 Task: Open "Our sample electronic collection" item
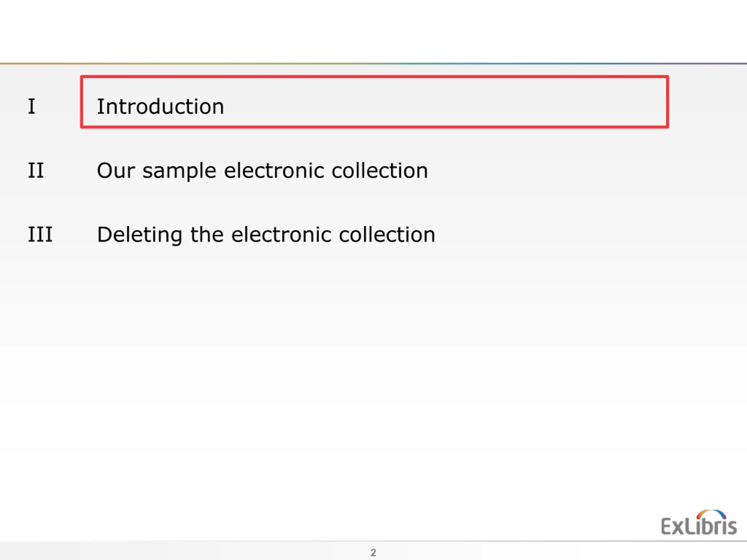[262, 170]
